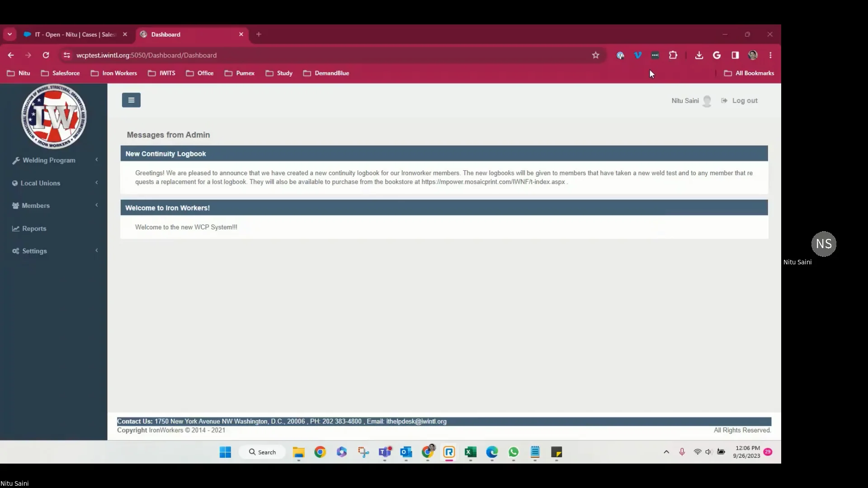
Task: Click the address bar URL field
Action: pyautogui.click(x=316, y=55)
